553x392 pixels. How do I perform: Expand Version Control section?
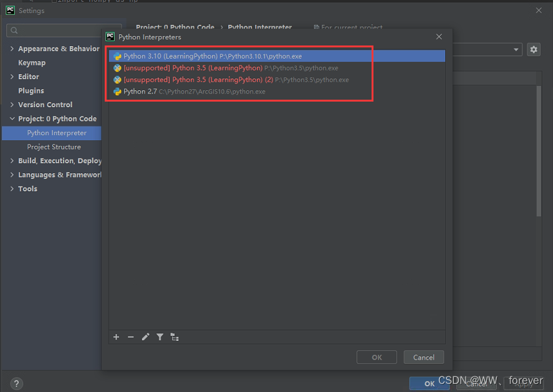tap(12, 105)
